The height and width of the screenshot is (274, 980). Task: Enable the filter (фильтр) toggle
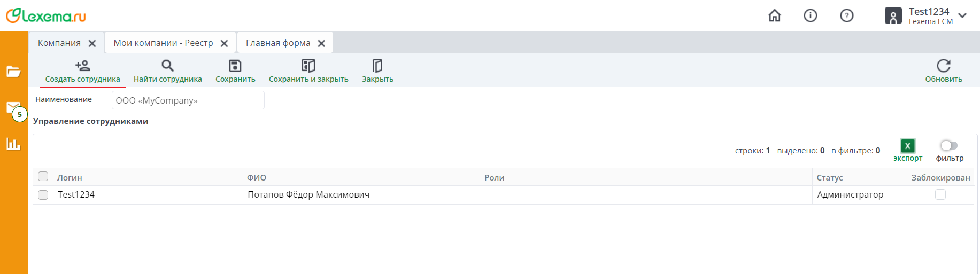coord(949,145)
